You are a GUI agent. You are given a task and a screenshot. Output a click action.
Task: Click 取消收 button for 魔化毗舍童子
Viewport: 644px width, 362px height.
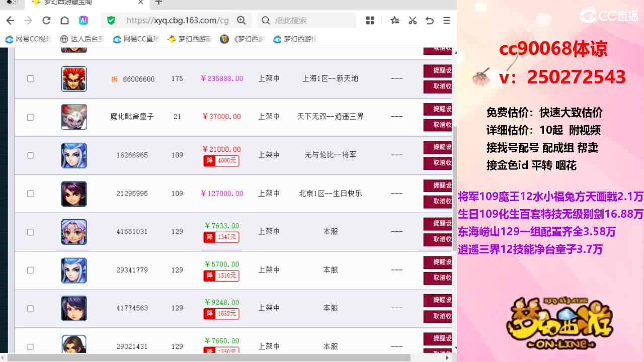[x=438, y=125]
